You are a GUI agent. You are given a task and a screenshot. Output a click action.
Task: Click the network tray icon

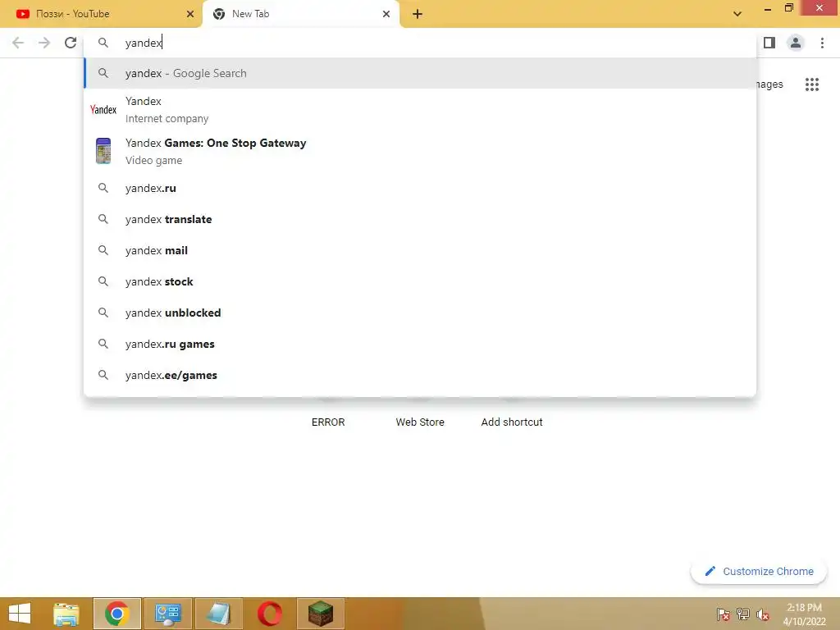[743, 614]
